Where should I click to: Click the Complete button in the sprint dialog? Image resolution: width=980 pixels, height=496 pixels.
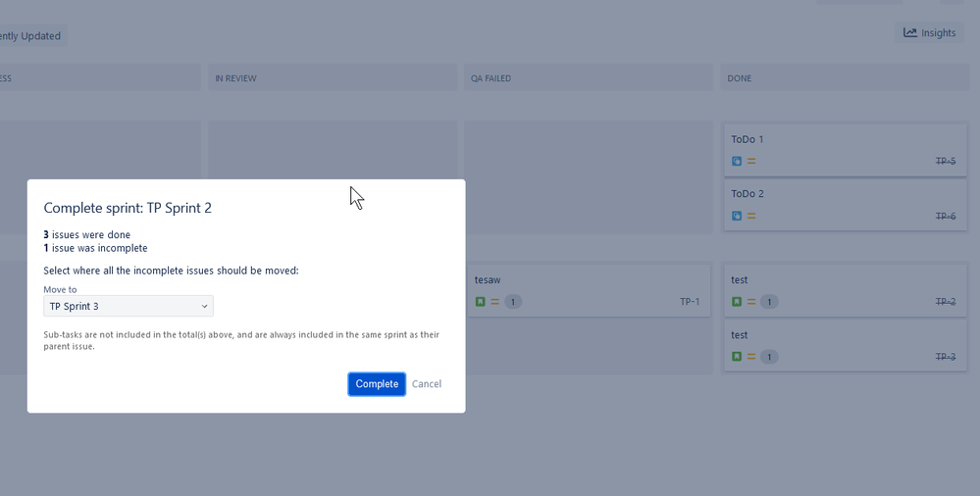click(x=377, y=384)
